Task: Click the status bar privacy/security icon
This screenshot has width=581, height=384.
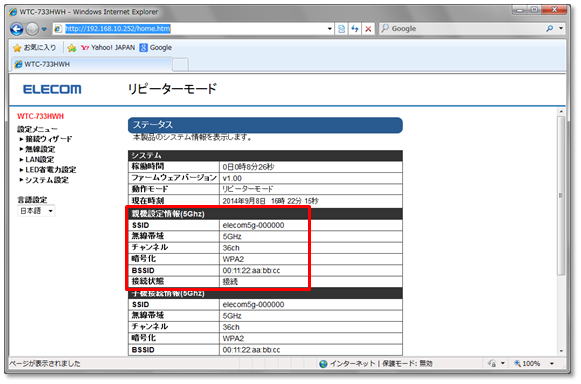Action: [492, 364]
